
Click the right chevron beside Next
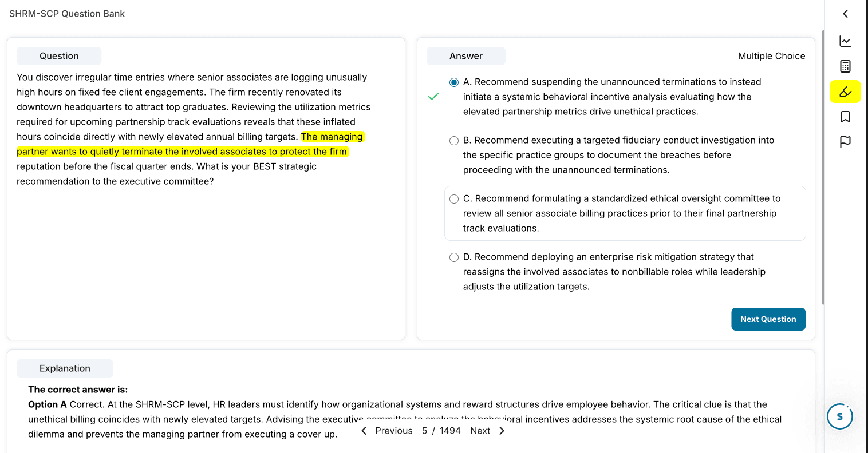point(502,430)
